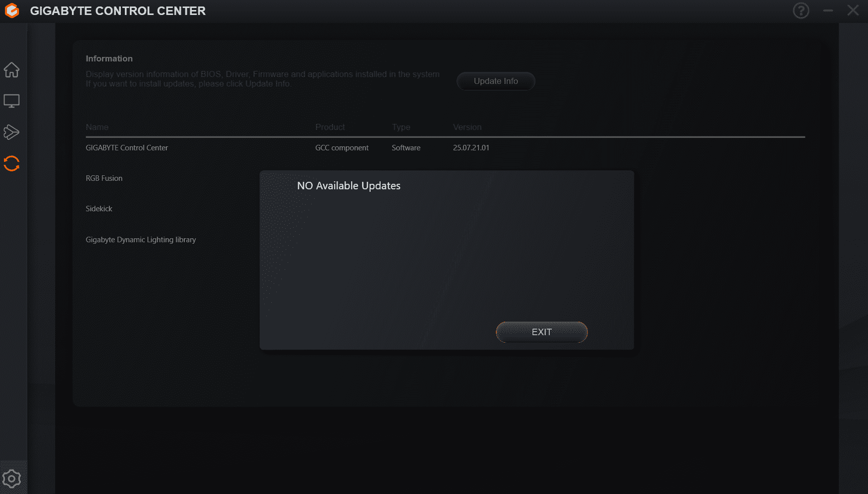Click the GIGABYTE logo icon

12,10
